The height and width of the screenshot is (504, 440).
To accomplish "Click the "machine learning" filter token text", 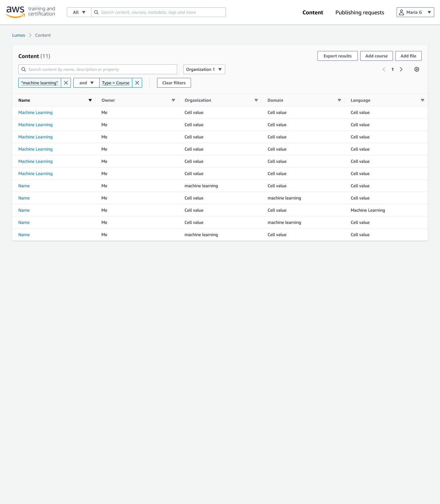I will coord(40,83).
